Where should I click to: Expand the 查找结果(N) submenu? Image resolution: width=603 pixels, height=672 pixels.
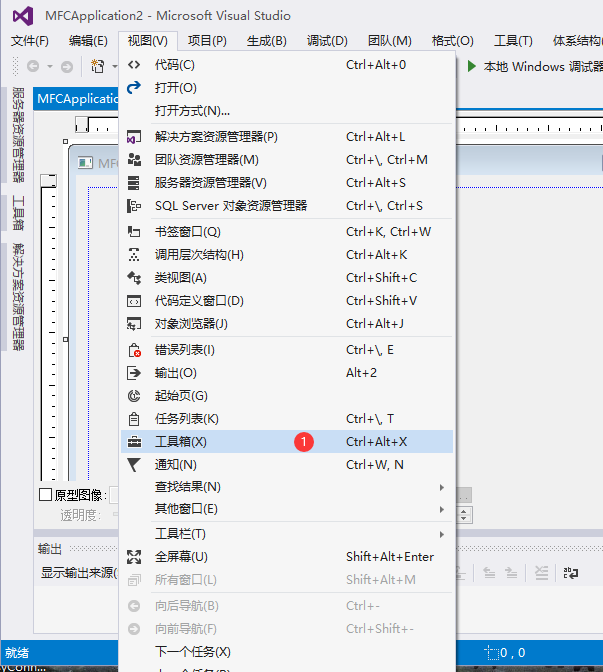441,487
